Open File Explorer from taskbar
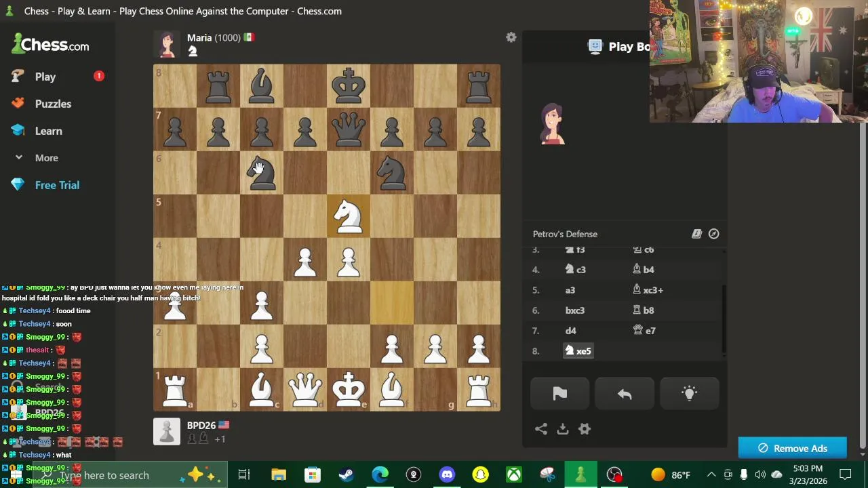The image size is (868, 488). click(279, 474)
